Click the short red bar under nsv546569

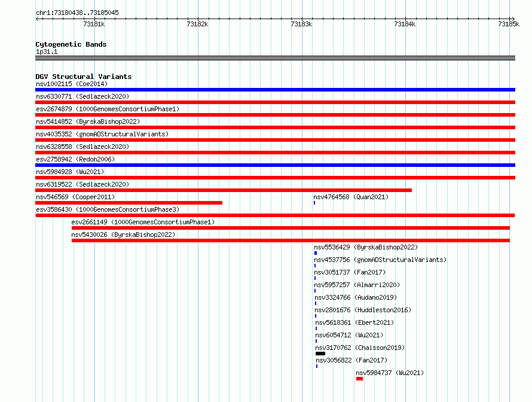pos(129,203)
